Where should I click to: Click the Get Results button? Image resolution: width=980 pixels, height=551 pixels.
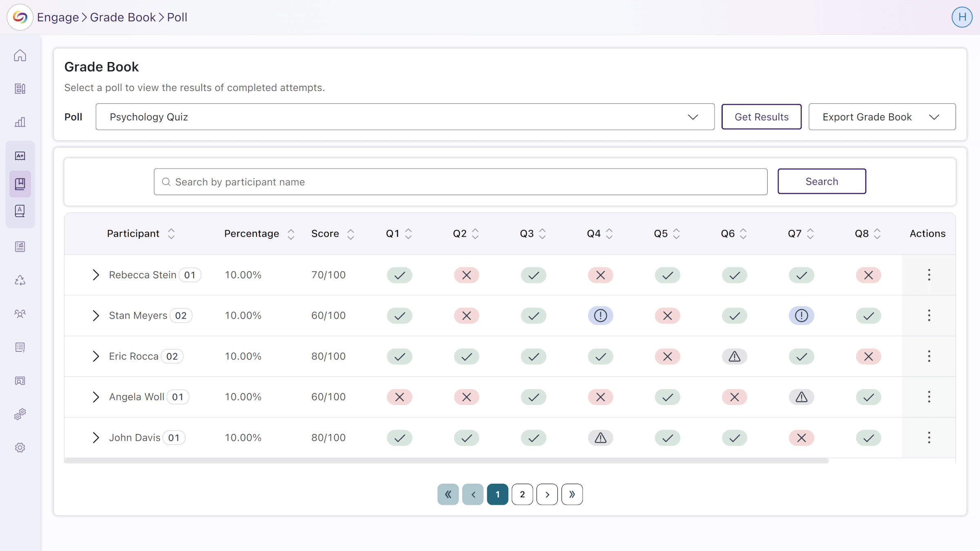(761, 116)
